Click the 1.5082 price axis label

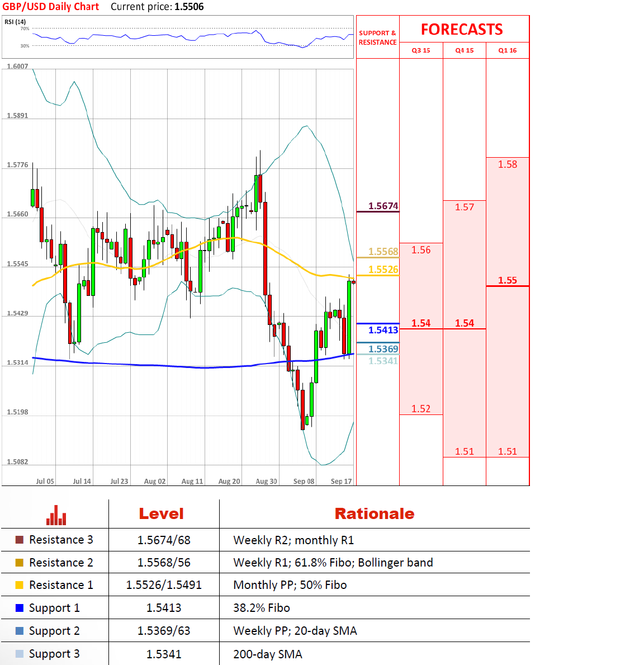17,462
